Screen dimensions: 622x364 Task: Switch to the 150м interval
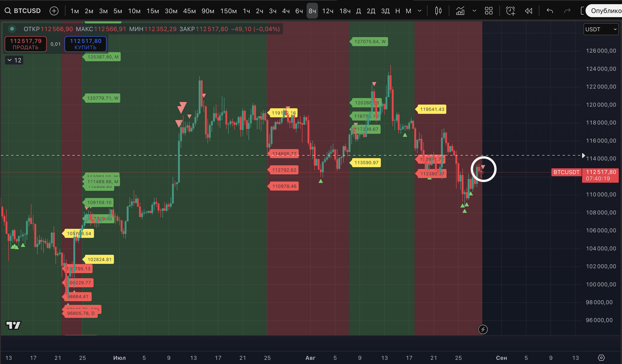pyautogui.click(x=228, y=11)
